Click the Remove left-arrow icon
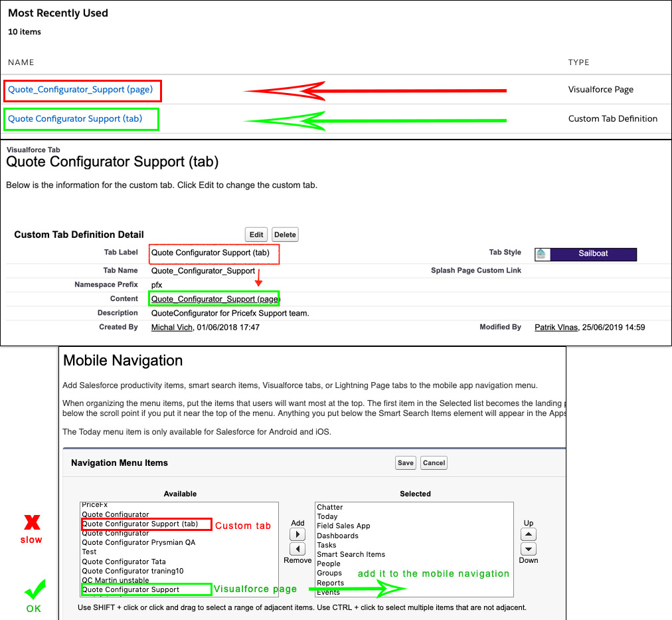Image resolution: width=672 pixels, height=620 pixels. (297, 549)
